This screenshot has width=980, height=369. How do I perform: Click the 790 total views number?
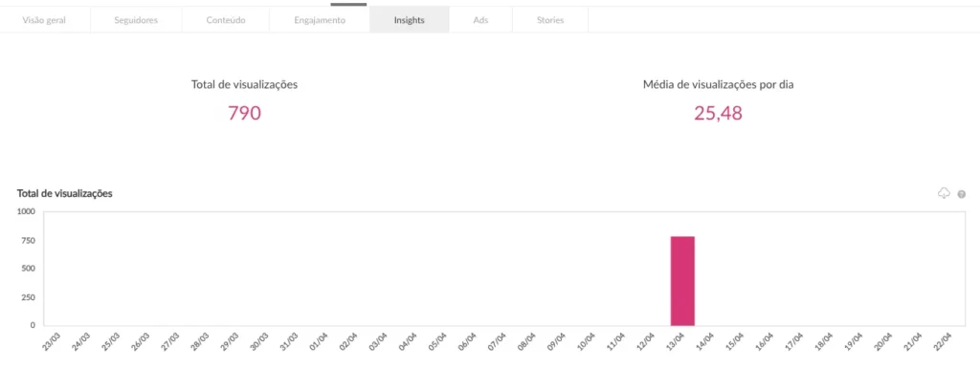coord(244,113)
